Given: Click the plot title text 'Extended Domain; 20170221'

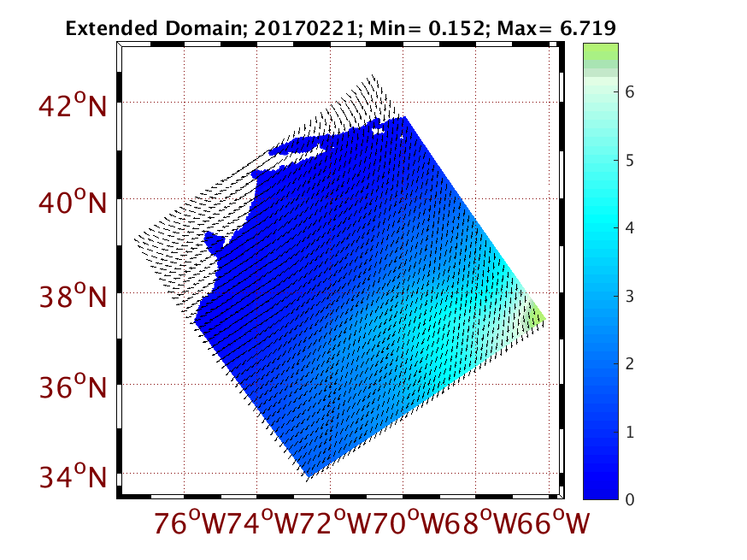Looking at the screenshot, I should 211,28.
